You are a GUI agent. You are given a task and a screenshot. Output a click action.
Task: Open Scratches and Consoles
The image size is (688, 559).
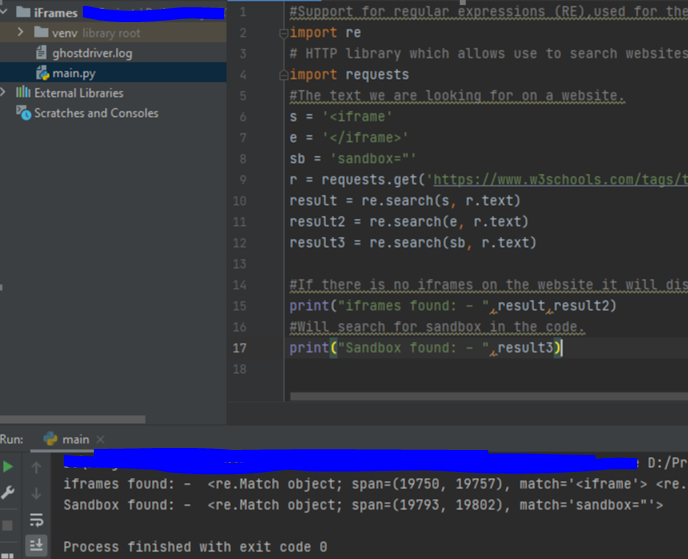pos(96,113)
